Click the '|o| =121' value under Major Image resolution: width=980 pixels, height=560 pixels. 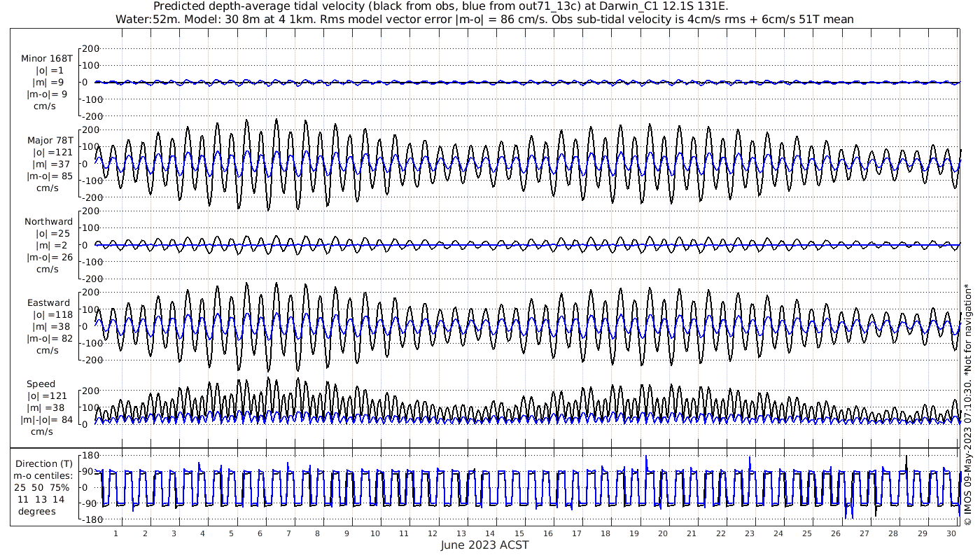tap(52, 152)
